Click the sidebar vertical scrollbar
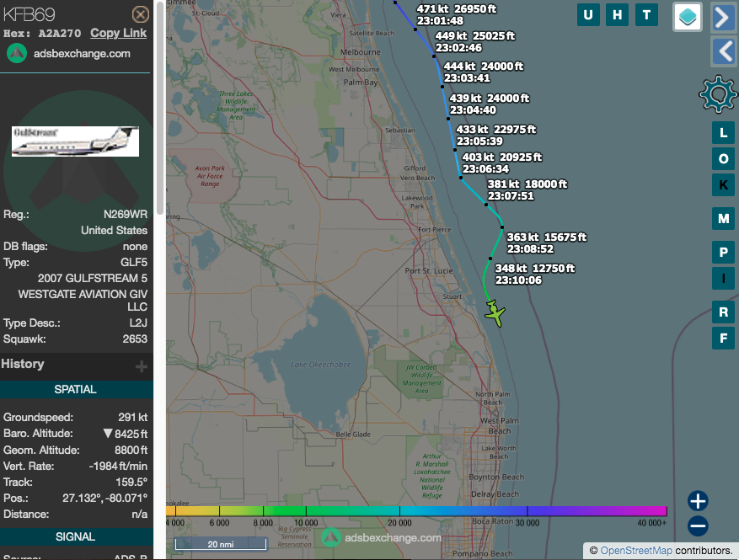This screenshot has width=739, height=560. [160, 108]
